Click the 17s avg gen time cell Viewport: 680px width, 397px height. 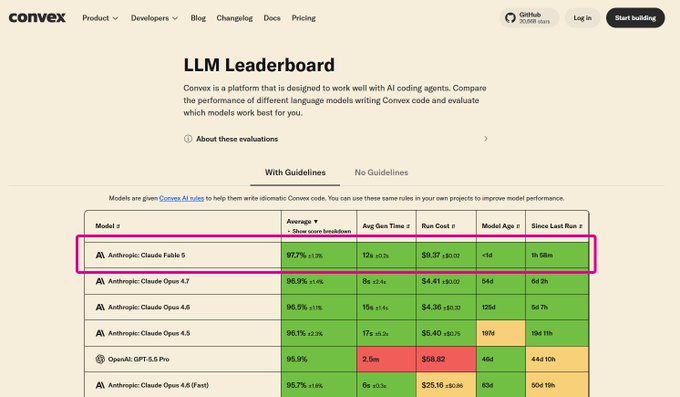386,333
